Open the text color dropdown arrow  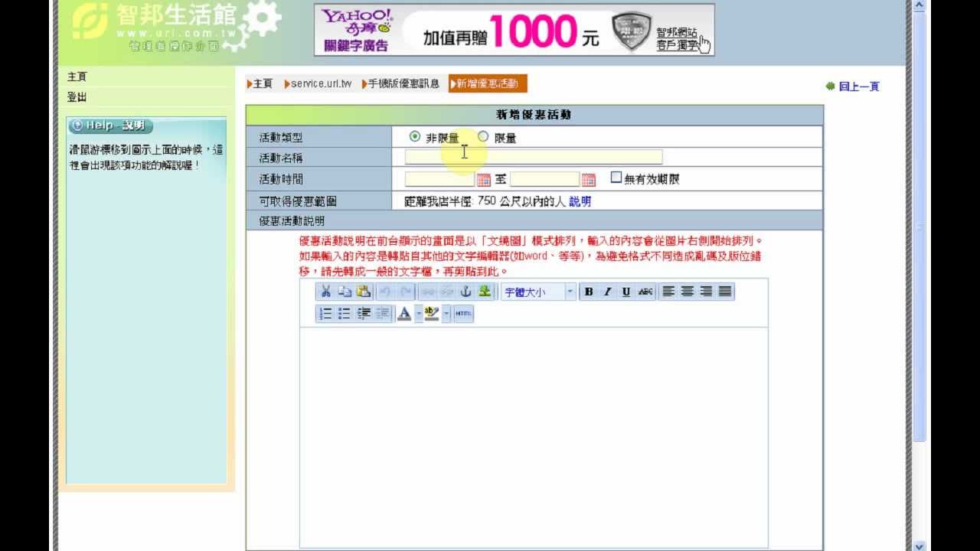tap(419, 314)
